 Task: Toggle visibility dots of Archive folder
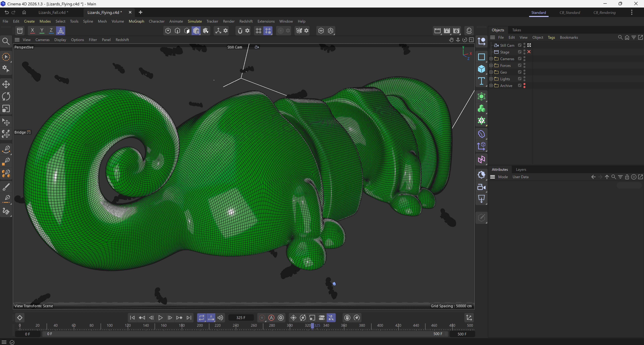tap(524, 85)
